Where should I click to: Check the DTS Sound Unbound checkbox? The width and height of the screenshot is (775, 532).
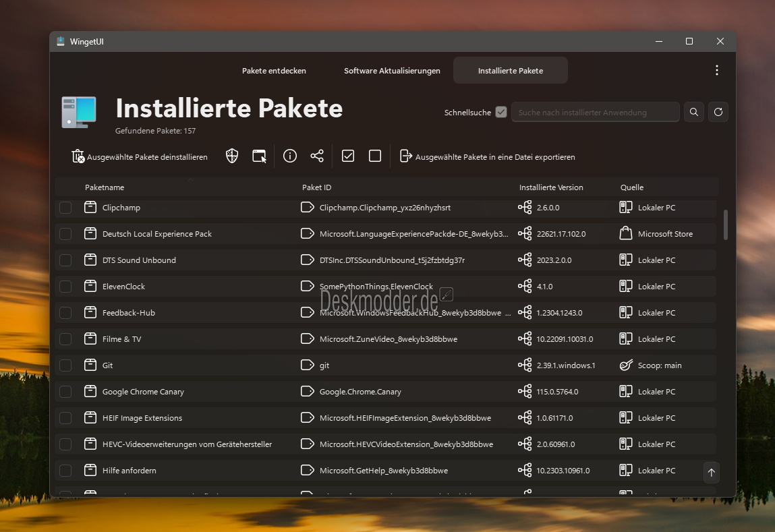coord(65,260)
